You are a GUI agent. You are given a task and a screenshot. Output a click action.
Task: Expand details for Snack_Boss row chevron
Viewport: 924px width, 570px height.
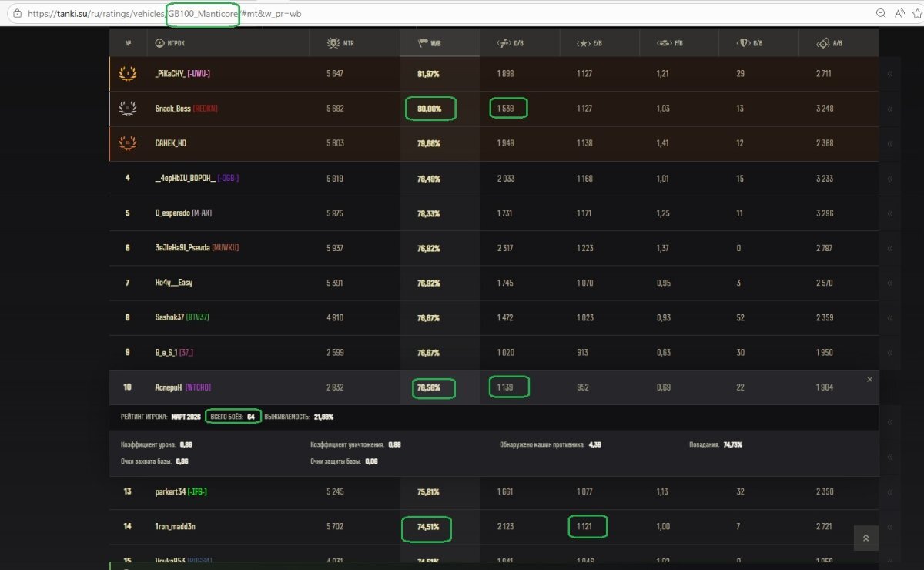click(889, 109)
